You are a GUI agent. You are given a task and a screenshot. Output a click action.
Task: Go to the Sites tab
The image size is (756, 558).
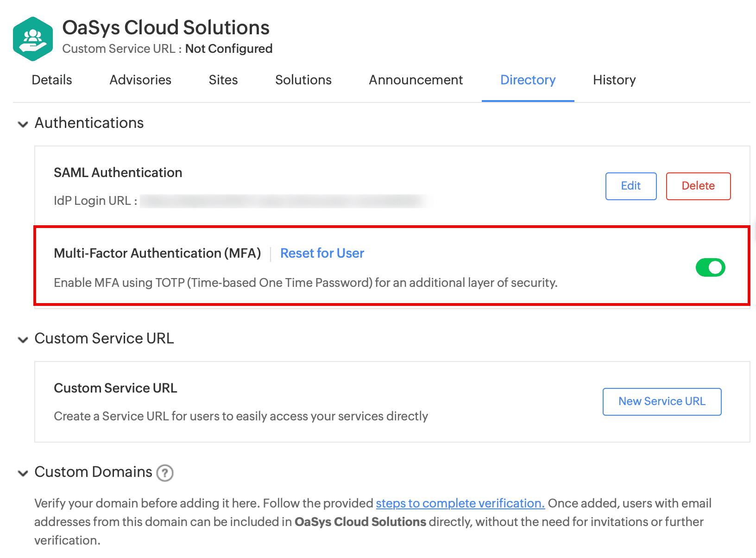[223, 80]
